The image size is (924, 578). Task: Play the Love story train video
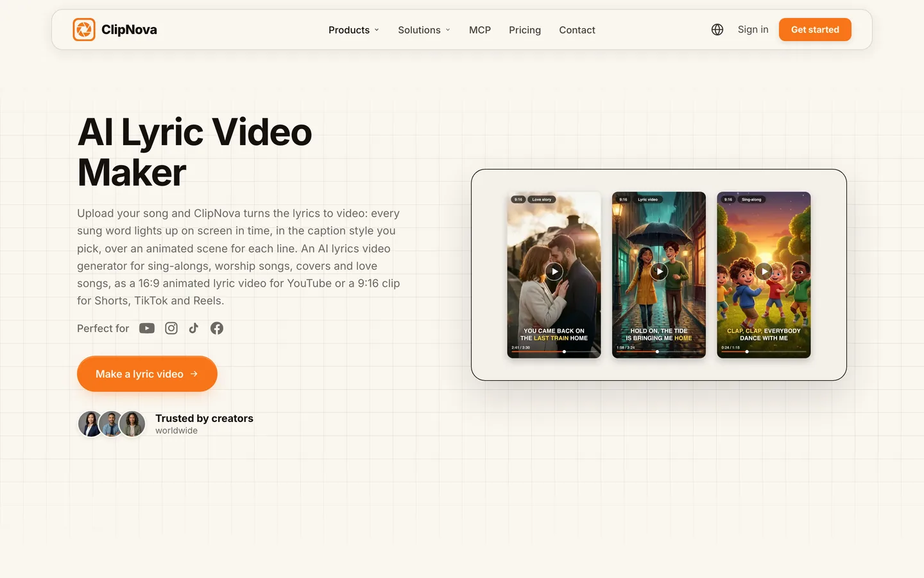coord(554,272)
